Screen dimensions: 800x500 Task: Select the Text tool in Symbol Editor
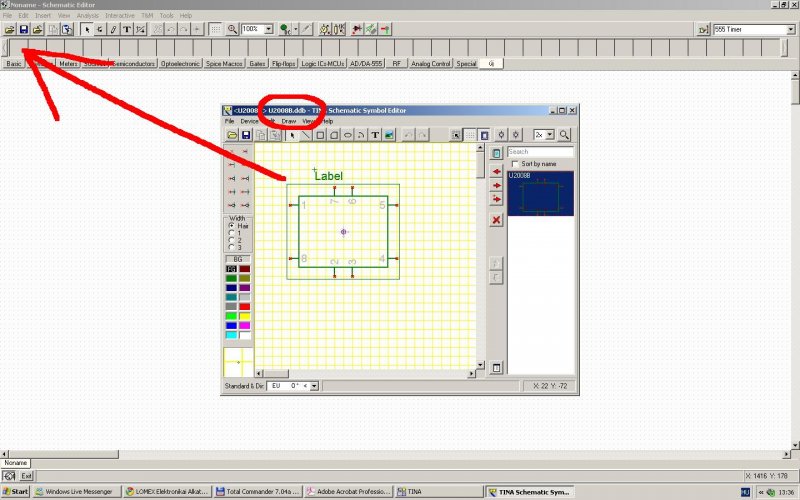(375, 135)
